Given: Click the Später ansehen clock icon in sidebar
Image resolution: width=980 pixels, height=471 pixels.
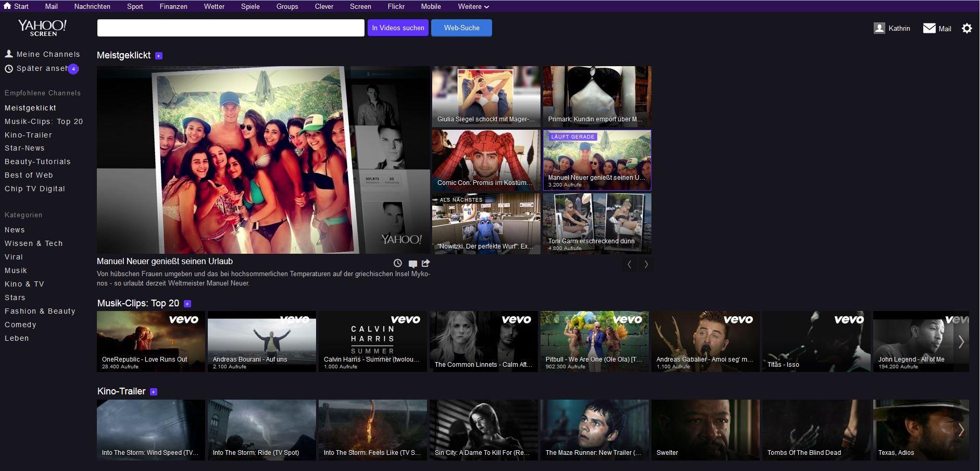Looking at the screenshot, I should 9,69.
